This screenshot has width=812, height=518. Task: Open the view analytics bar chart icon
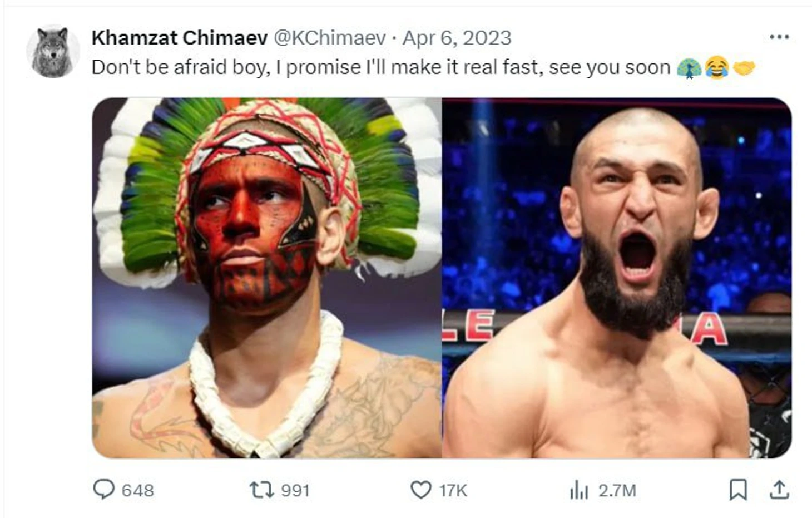(578, 490)
